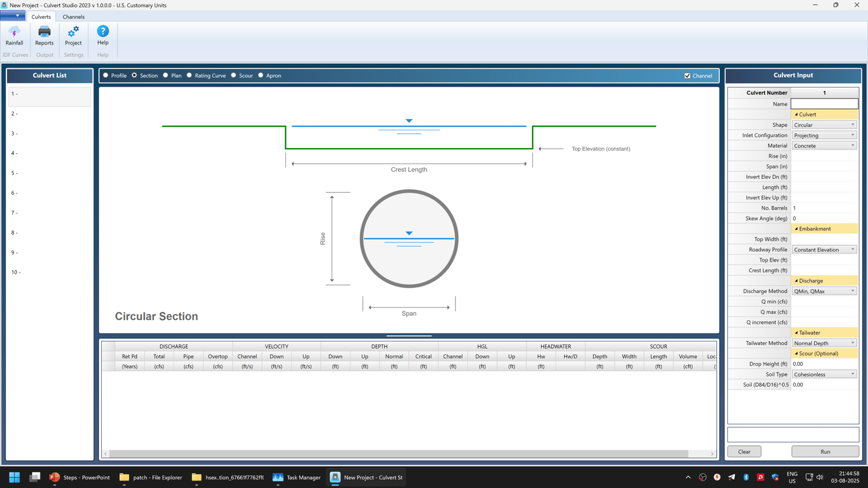868x488 pixels.
Task: Open the Reports output tool
Action: coord(44,36)
